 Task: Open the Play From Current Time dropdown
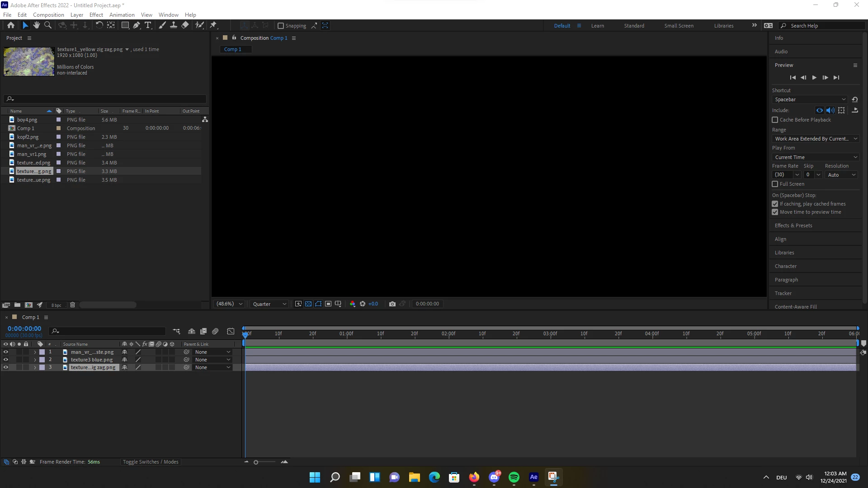click(815, 157)
